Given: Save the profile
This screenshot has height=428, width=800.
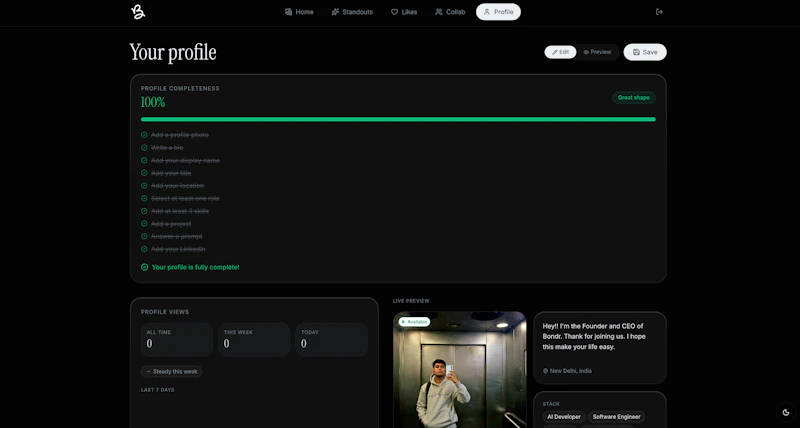Looking at the screenshot, I should pyautogui.click(x=645, y=52).
